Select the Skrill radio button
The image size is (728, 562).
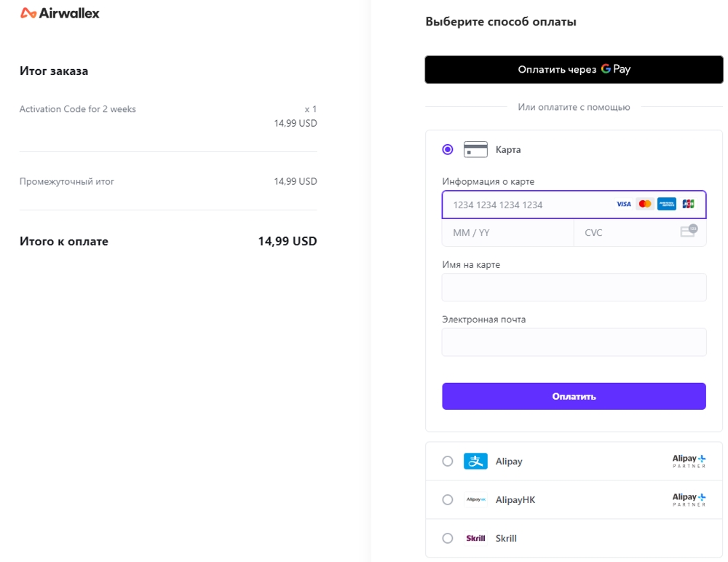click(x=448, y=538)
